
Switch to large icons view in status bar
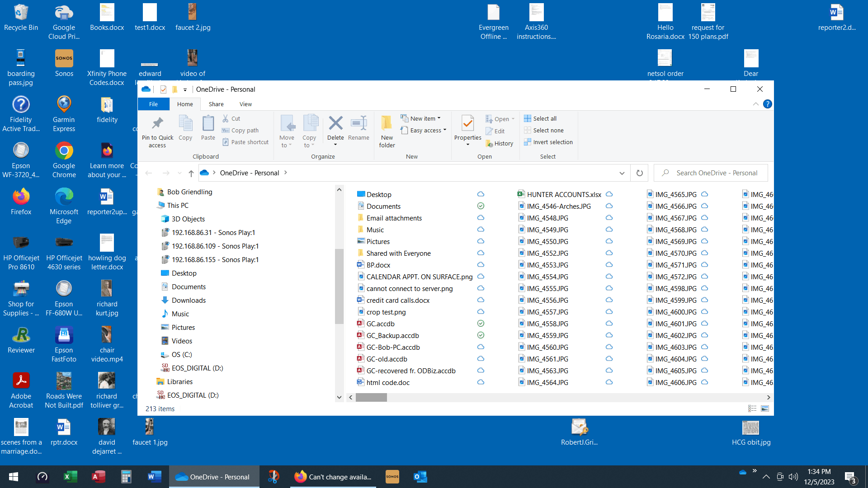tap(765, 408)
